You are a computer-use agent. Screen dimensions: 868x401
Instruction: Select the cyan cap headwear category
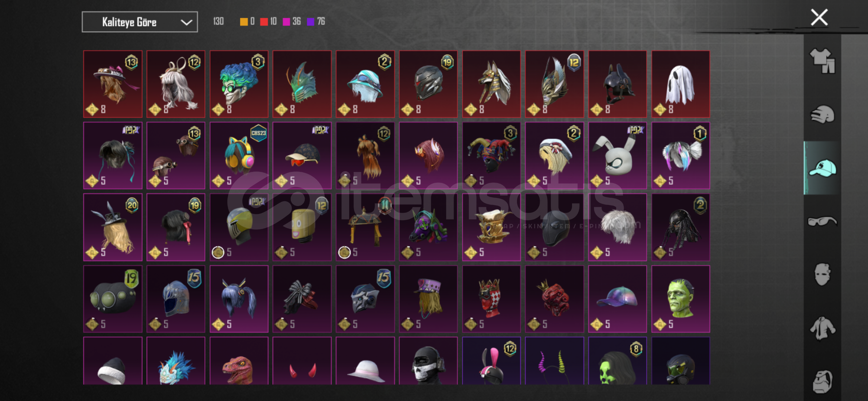[822, 168]
